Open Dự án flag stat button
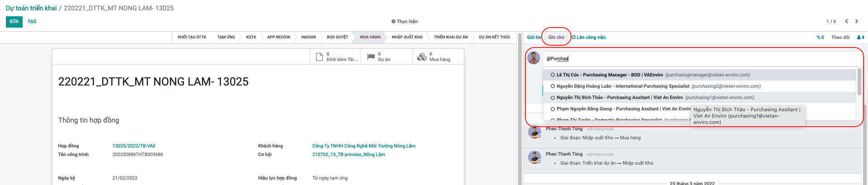The height and width of the screenshot is (185, 868). [x=387, y=57]
